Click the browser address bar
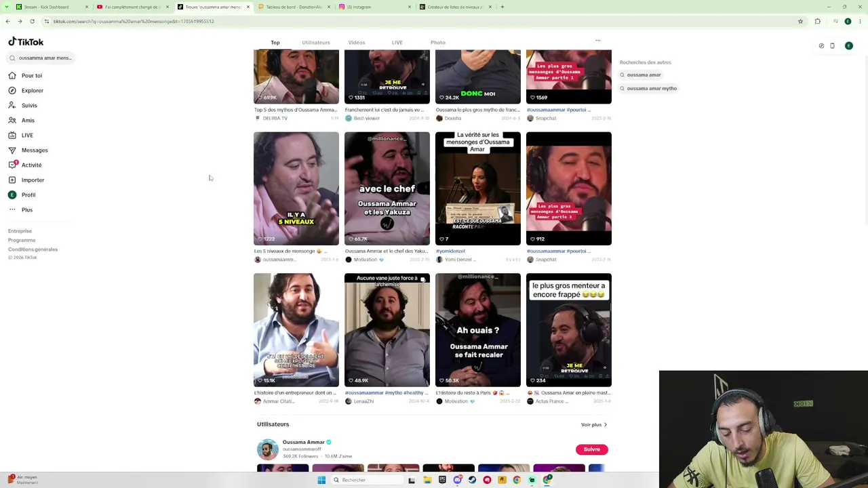Screen dimensions: 868x488 [x=420, y=21]
